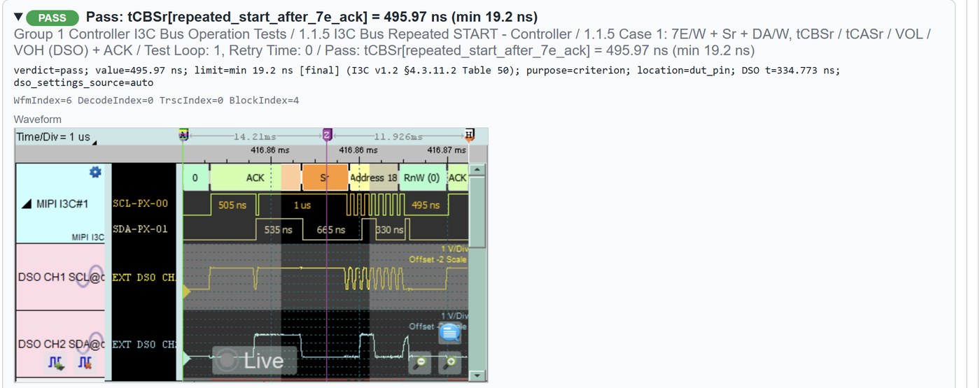Select cursor marker A on the timeline
The height and width of the screenshot is (388, 980).
(x=184, y=134)
